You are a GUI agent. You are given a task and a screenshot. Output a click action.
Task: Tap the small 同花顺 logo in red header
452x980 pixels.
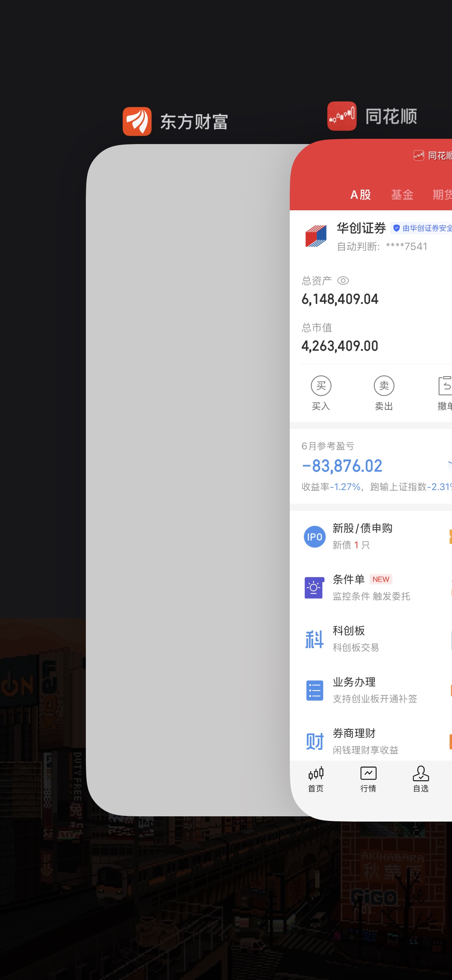(418, 155)
